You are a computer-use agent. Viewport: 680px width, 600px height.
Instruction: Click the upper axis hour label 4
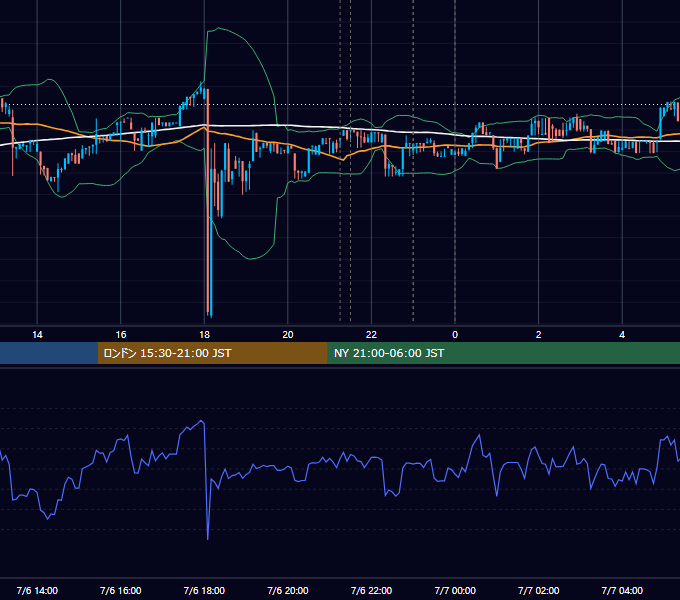[622, 335]
